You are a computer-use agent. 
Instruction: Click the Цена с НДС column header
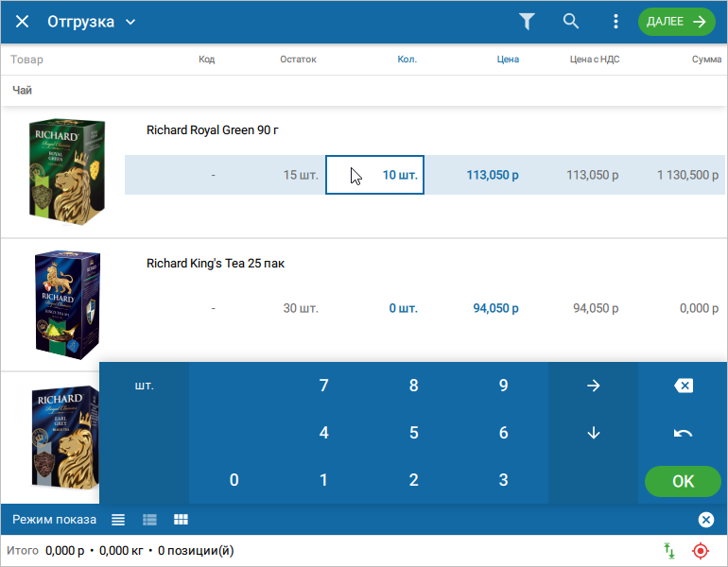[x=595, y=60]
